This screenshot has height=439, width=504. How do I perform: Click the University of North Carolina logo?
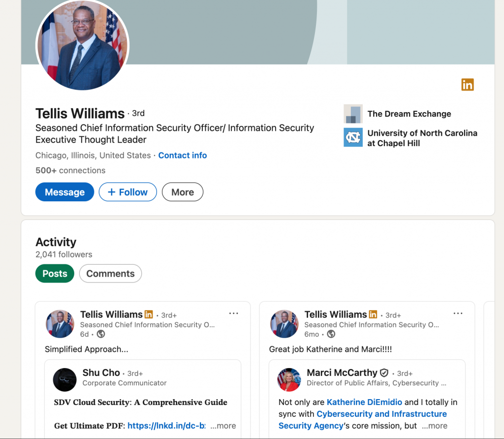353,137
